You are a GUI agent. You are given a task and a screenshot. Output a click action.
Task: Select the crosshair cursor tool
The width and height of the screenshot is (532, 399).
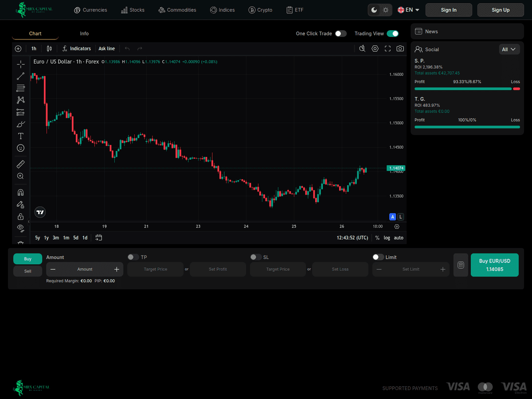pyautogui.click(x=20, y=64)
